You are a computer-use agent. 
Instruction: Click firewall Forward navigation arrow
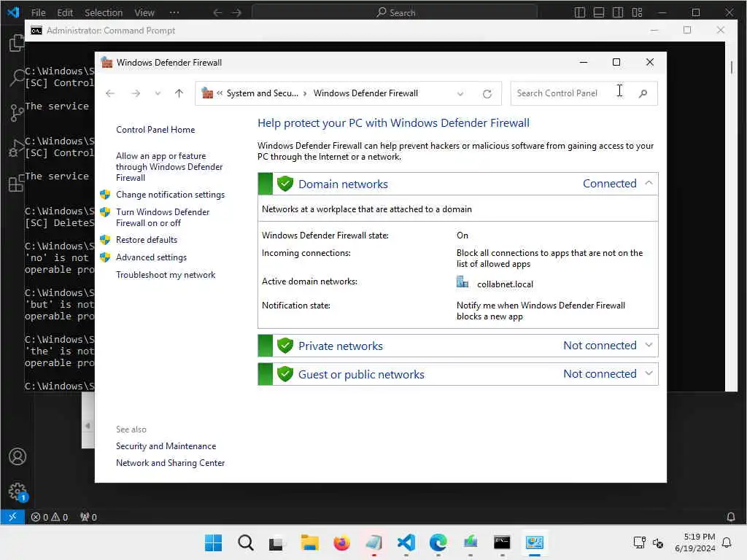[x=136, y=93]
